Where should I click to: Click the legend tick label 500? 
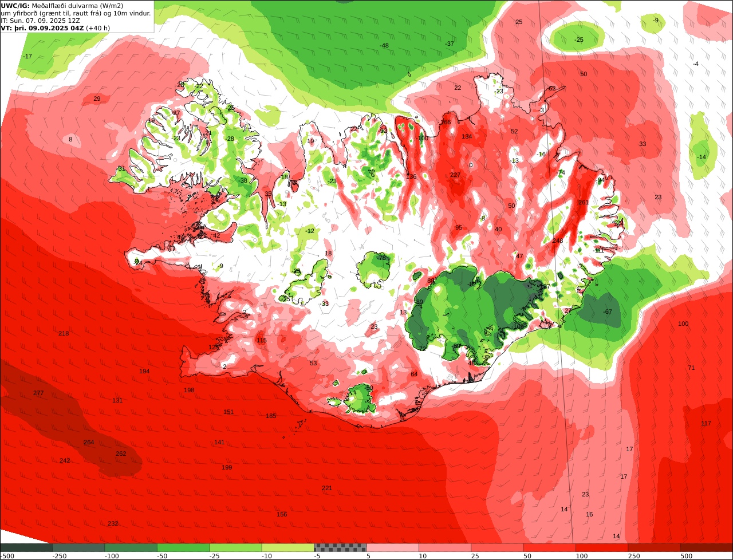click(x=686, y=556)
